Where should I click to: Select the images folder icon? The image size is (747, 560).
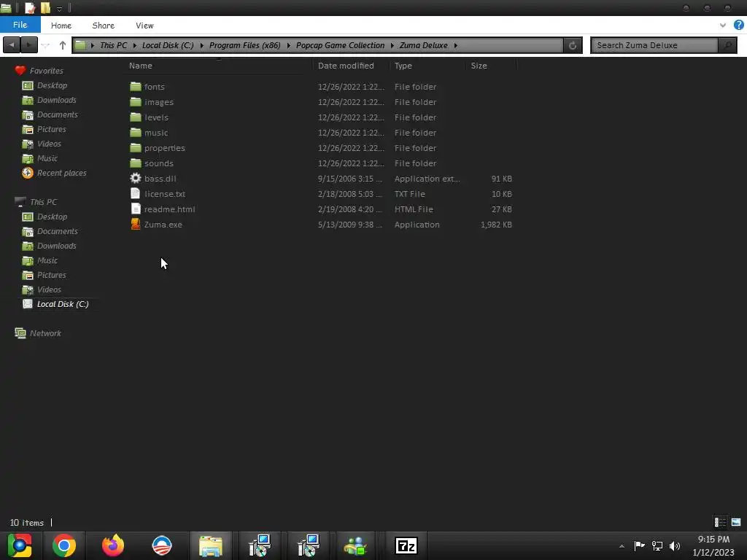pos(136,102)
